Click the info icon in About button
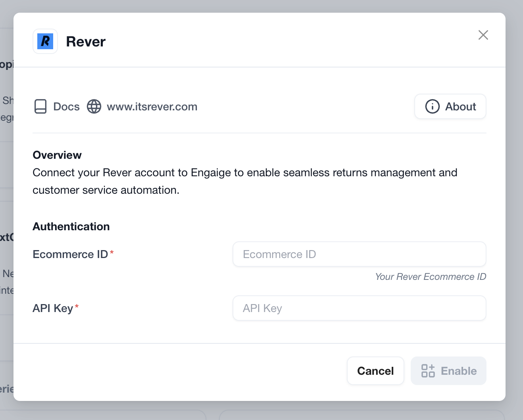This screenshot has height=420, width=523. pos(433,106)
